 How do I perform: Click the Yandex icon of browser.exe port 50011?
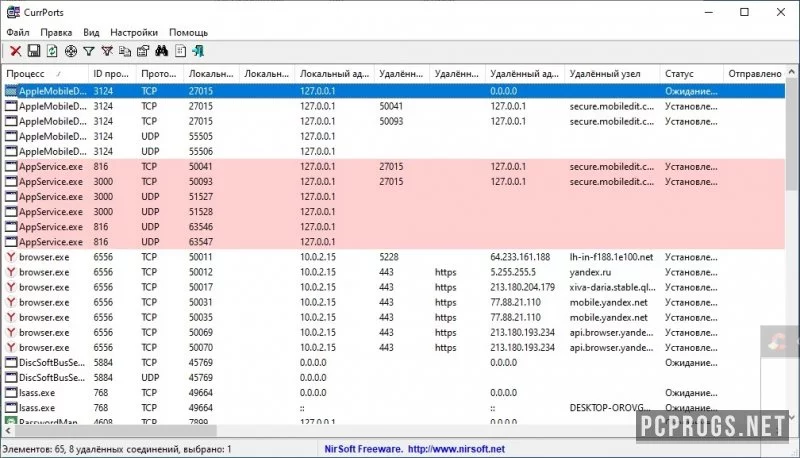coord(11,257)
